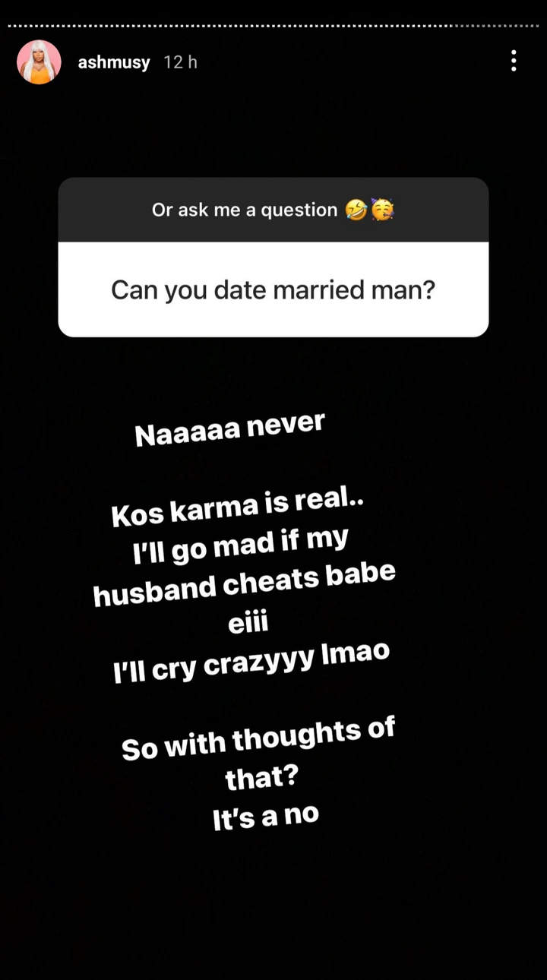
Task: Click the 'Naaaaa never' text line
Action: pos(230,429)
